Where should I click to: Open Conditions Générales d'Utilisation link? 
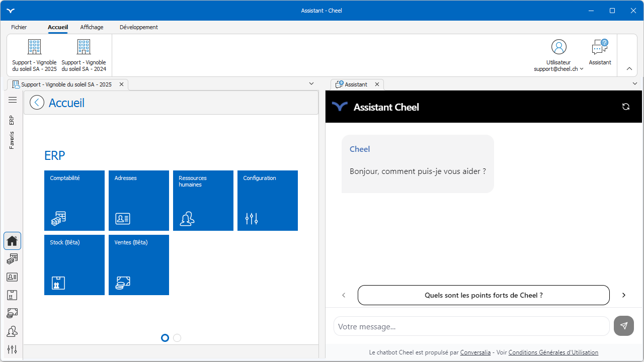click(x=553, y=352)
